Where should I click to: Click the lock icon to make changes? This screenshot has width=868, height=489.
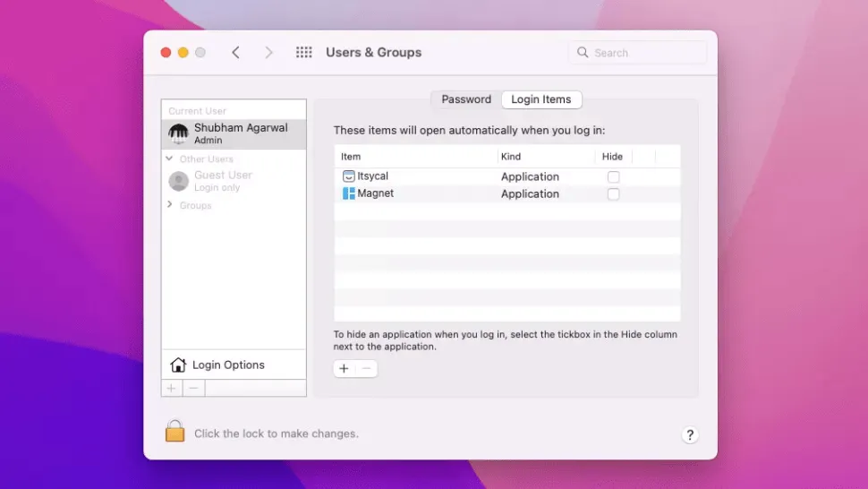174,433
